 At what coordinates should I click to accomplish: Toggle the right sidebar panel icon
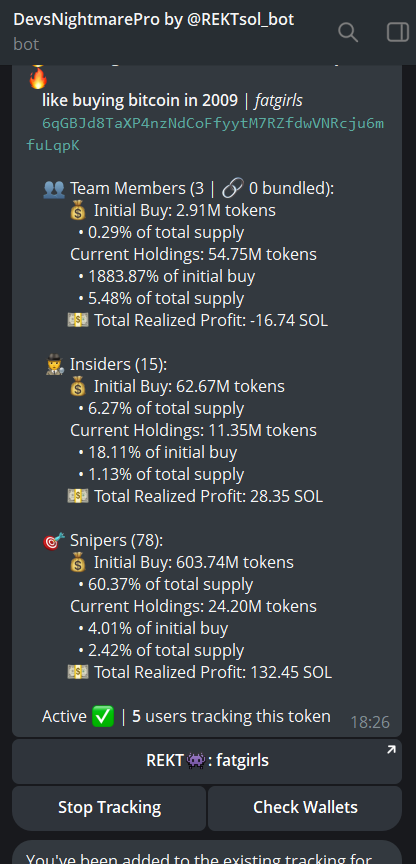397,33
